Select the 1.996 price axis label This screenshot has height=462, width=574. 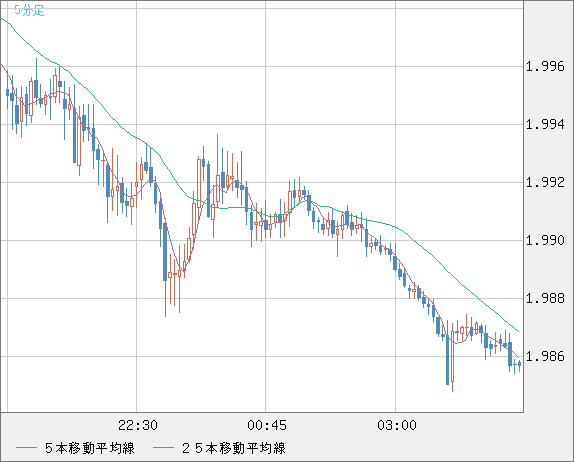[545, 67]
